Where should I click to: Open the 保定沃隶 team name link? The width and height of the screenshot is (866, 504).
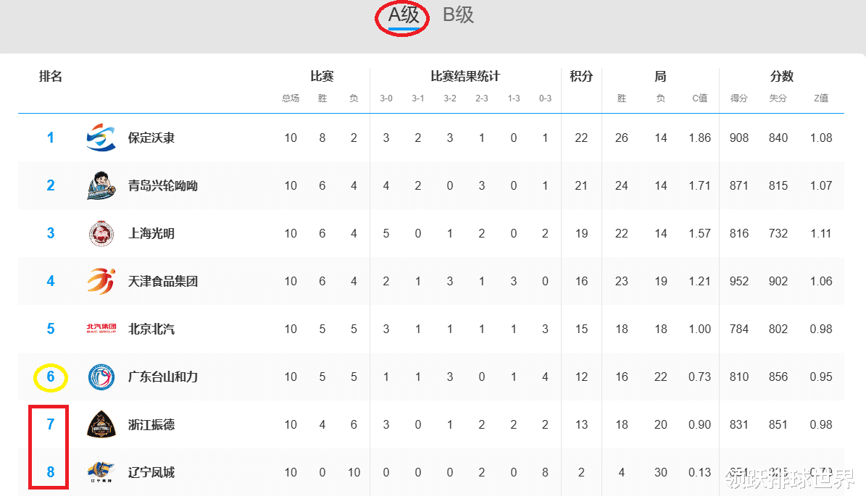coord(151,138)
